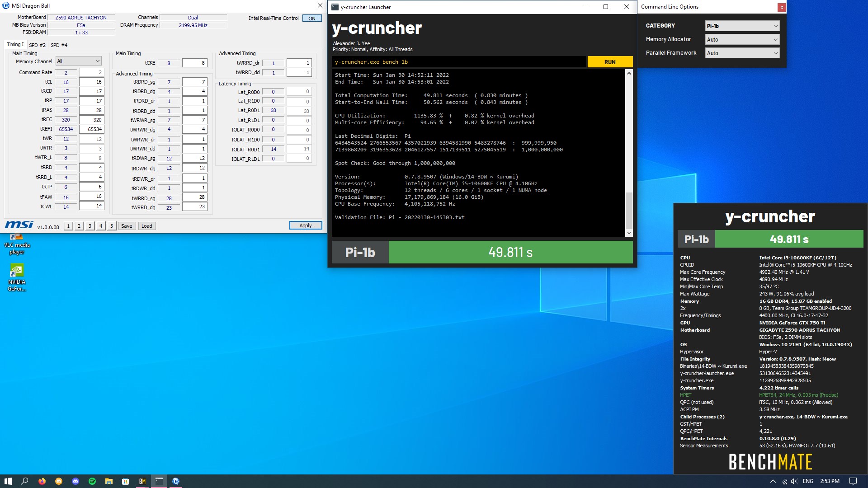Screen dimensions: 868x488
Task: Click the tREFI input showing 65534
Action: 92,129
